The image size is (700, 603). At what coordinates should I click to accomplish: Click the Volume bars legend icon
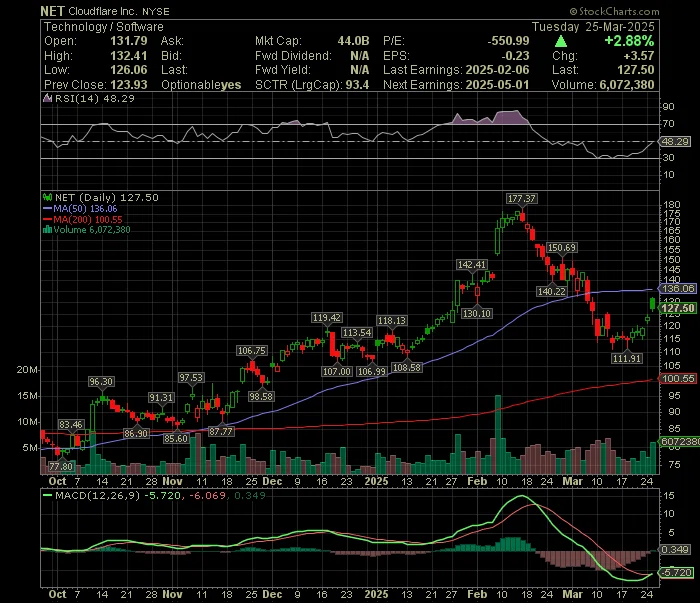point(47,230)
